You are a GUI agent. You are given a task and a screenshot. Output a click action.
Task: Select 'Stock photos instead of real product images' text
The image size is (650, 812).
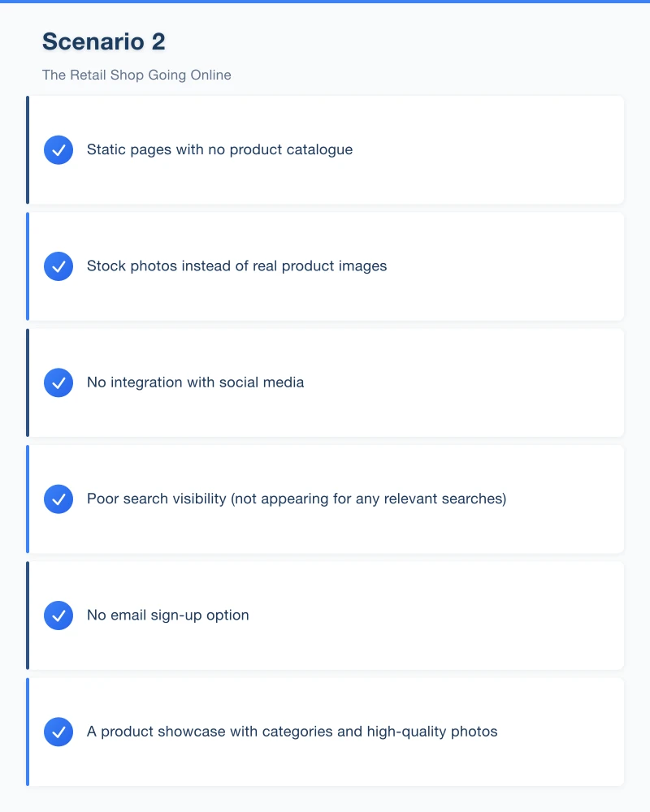click(x=236, y=266)
